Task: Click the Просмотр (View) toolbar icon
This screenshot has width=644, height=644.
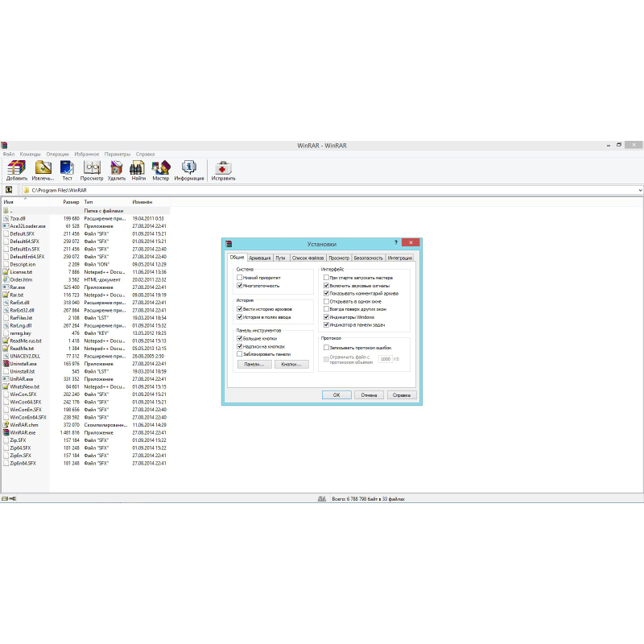Action: point(91,167)
